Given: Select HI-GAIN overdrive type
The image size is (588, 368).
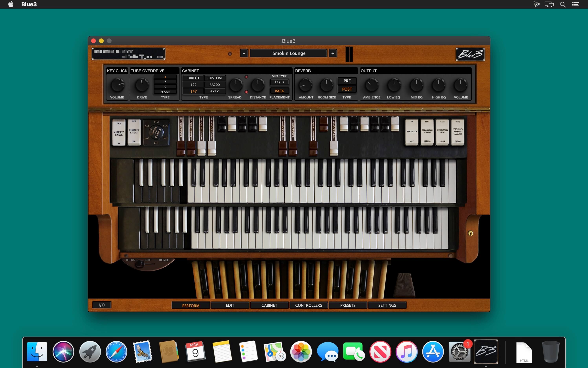Looking at the screenshot, I should 165,92.
